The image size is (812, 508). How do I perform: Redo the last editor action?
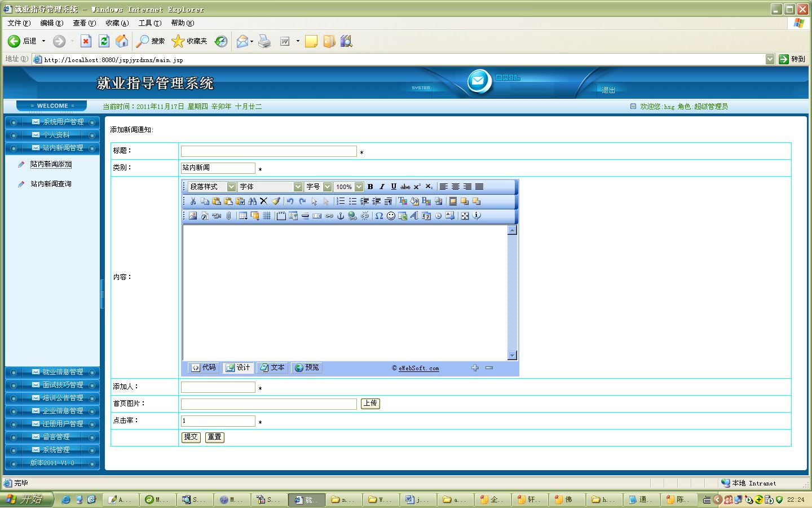(302, 202)
